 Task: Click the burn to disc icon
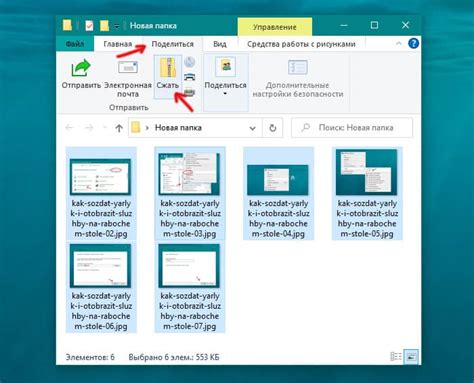click(190, 62)
